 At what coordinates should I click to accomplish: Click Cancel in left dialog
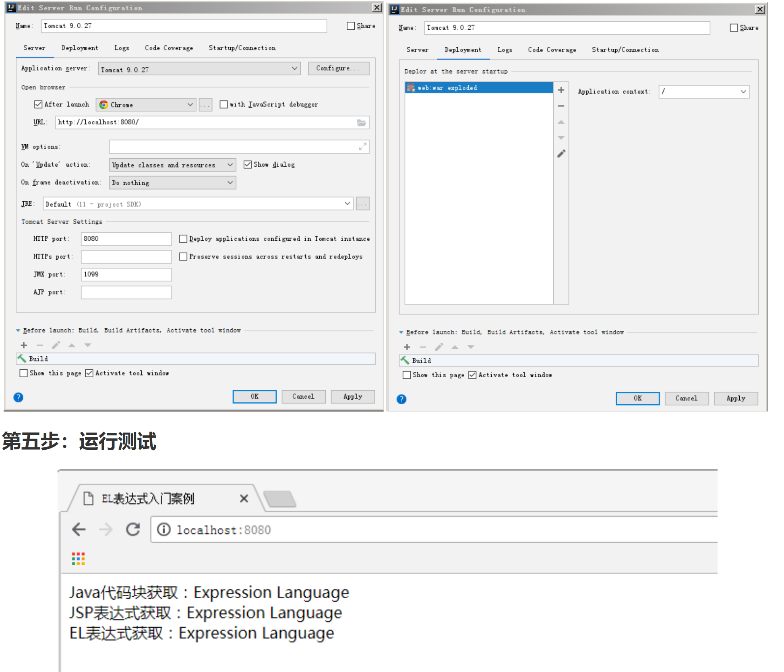304,397
